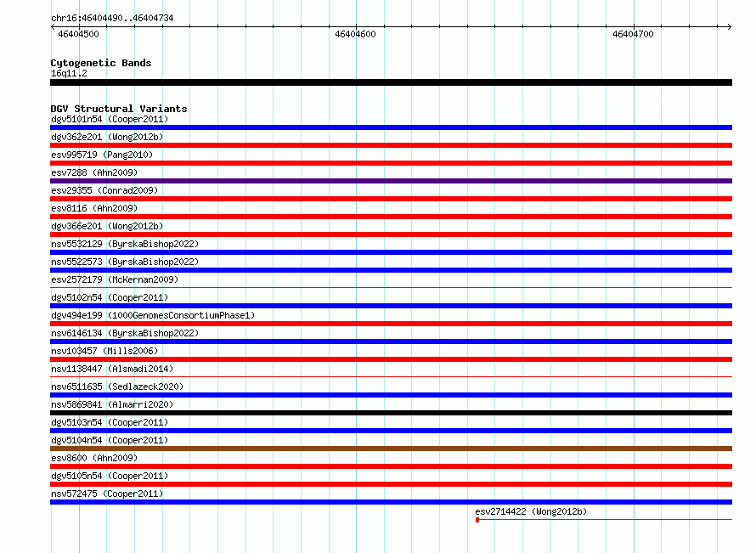Click variant label nsv1138447 (Alsmadi2014)
This screenshot has height=553, width=756.
112,369
